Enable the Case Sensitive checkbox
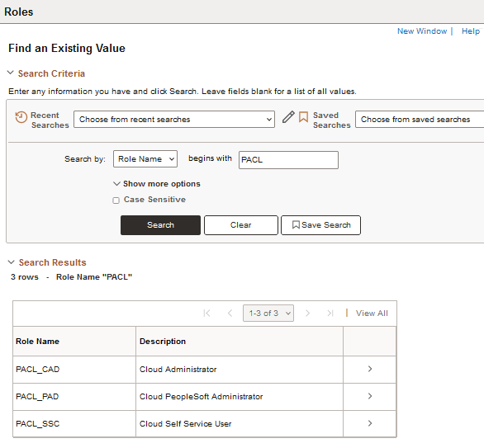The image size is (484, 448). pyautogui.click(x=116, y=200)
